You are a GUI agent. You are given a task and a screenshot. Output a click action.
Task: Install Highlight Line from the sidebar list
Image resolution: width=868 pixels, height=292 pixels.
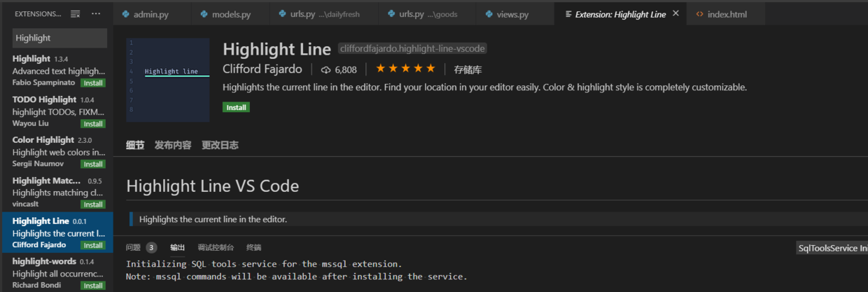click(94, 245)
